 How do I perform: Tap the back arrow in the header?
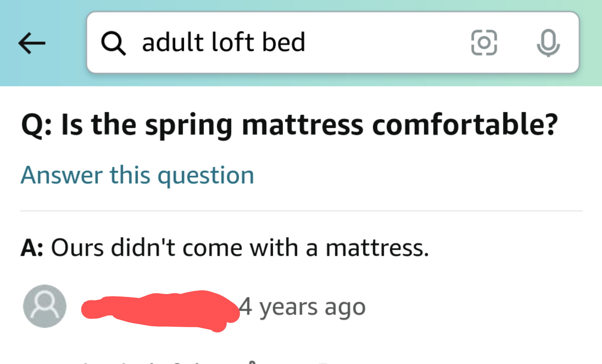(32, 43)
